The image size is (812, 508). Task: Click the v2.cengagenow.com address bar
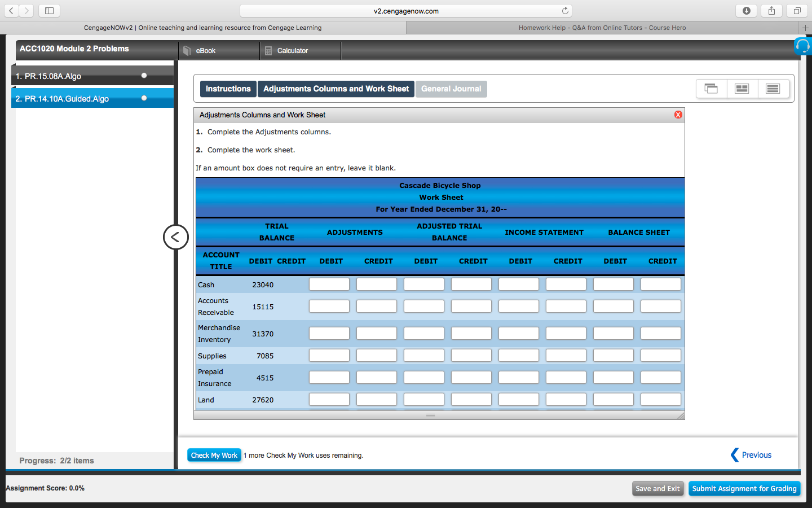click(x=406, y=11)
